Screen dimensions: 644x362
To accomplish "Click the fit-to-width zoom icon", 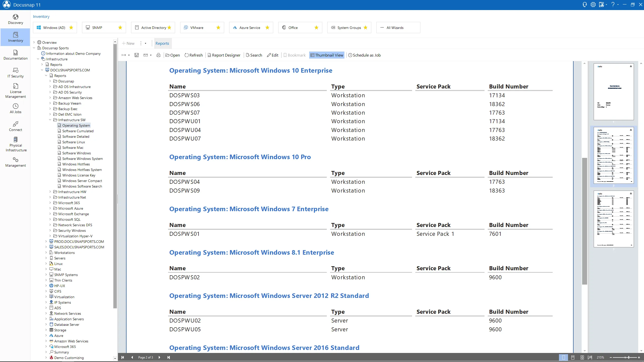I will click(x=590, y=357).
